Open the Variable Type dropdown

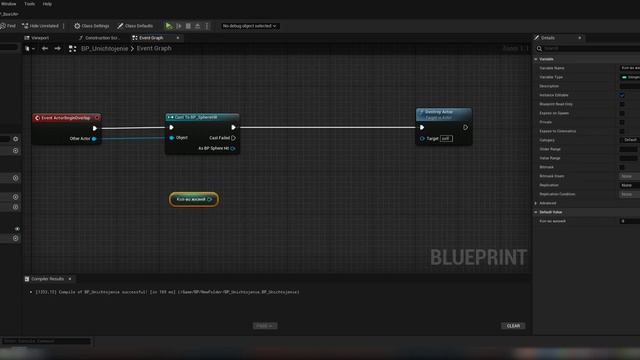coord(630,77)
